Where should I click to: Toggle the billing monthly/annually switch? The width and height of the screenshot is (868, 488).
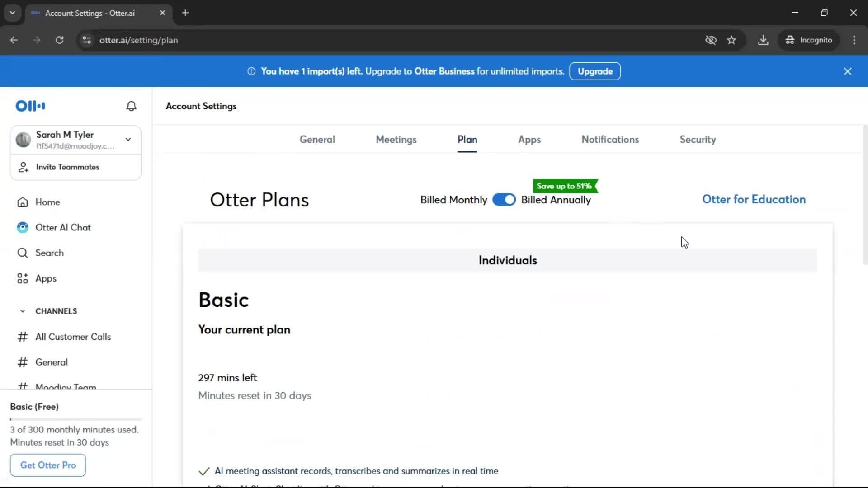pyautogui.click(x=504, y=200)
